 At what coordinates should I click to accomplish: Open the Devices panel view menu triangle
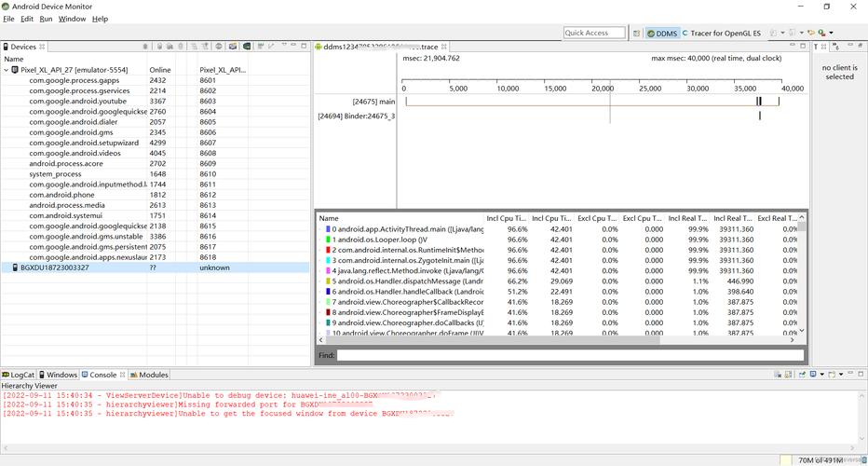click(285, 45)
